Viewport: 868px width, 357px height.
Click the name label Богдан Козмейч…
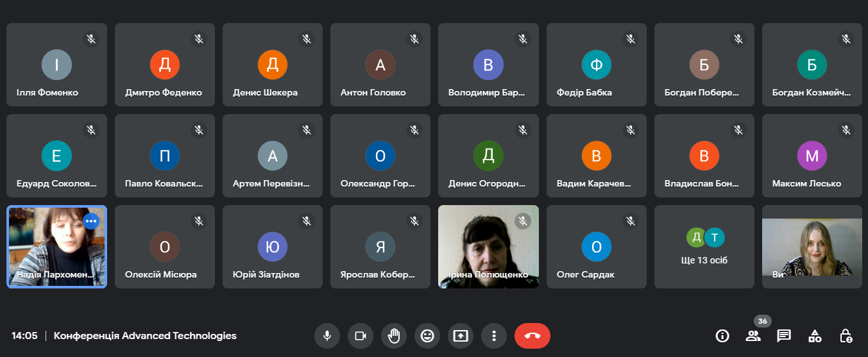pos(812,92)
